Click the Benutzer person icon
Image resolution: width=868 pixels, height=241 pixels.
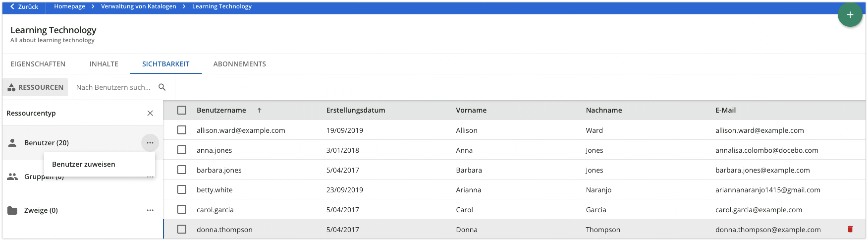(x=12, y=143)
